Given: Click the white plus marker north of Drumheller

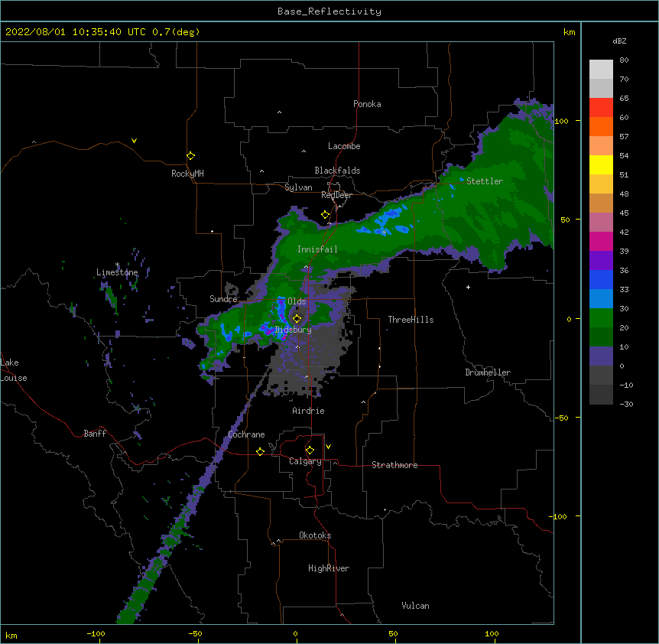Looking at the screenshot, I should click(468, 287).
